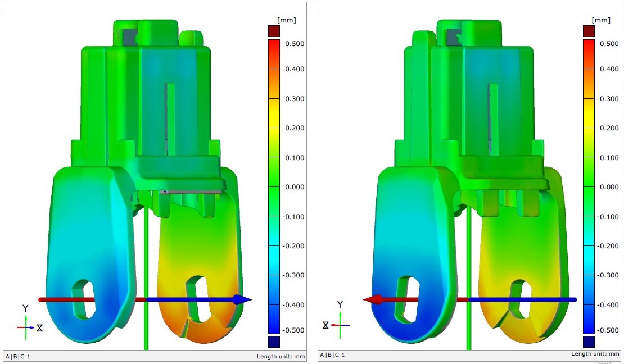
Task: Select the blue arrow tip in the right view
Action: coord(575,299)
